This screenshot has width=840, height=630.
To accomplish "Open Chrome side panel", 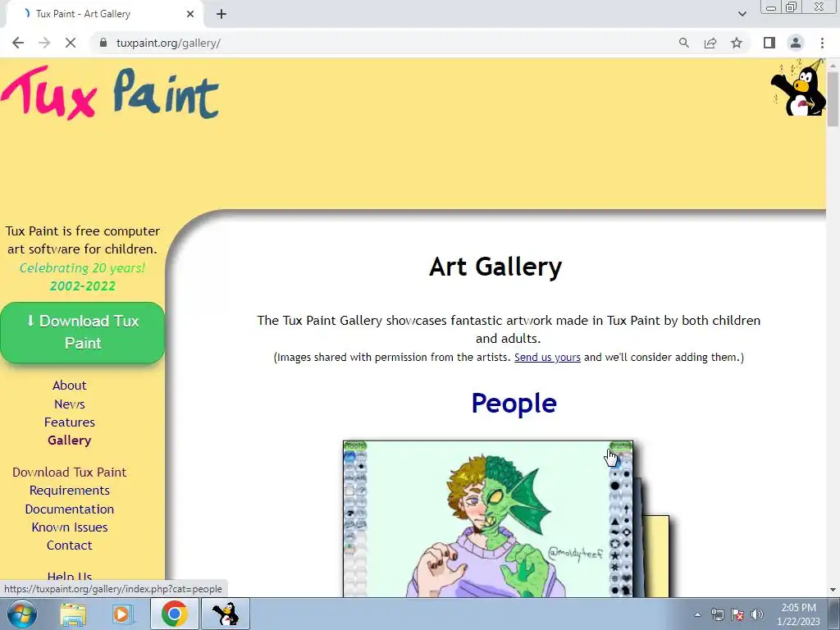I will 769,43.
